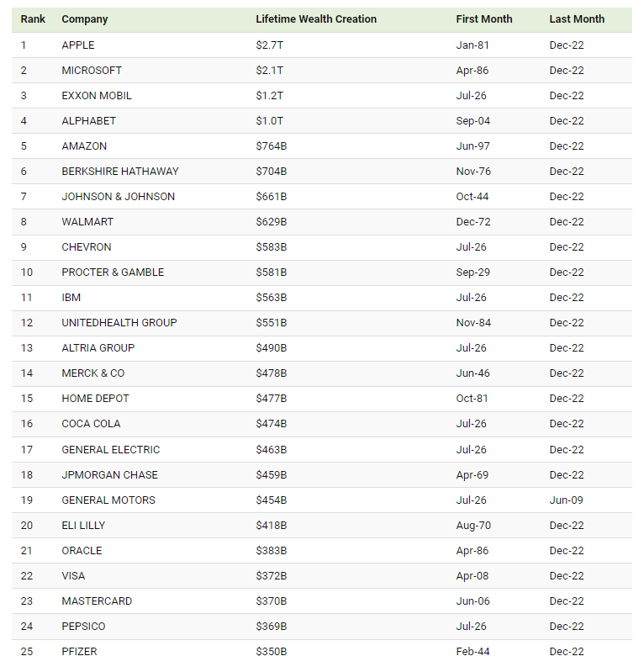Select UNITEDHEALTH GROUP company cell

[x=119, y=323]
